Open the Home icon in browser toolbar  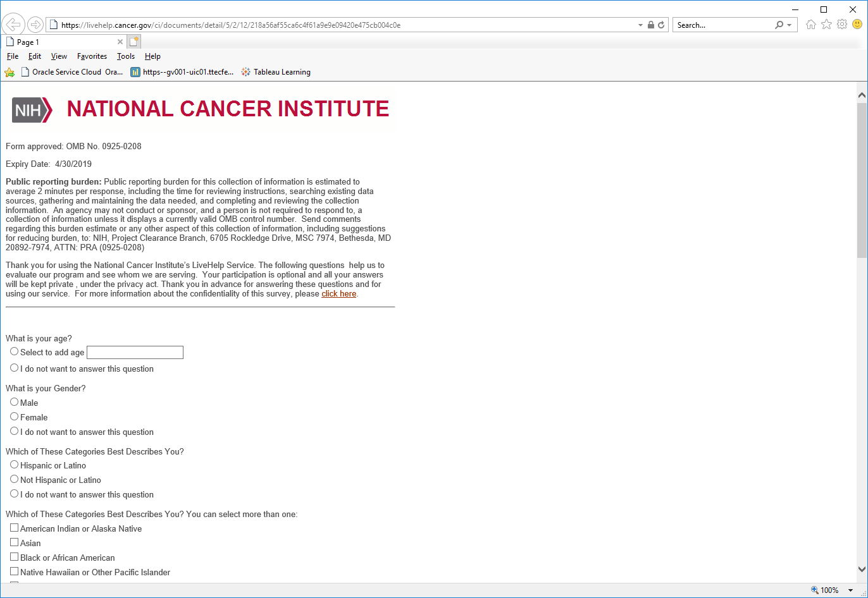[811, 25]
